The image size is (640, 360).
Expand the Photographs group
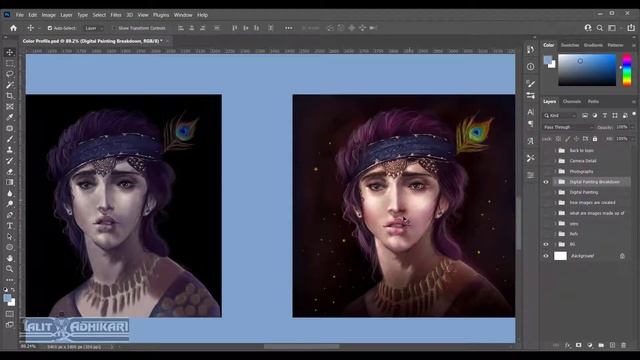[x=555, y=171]
